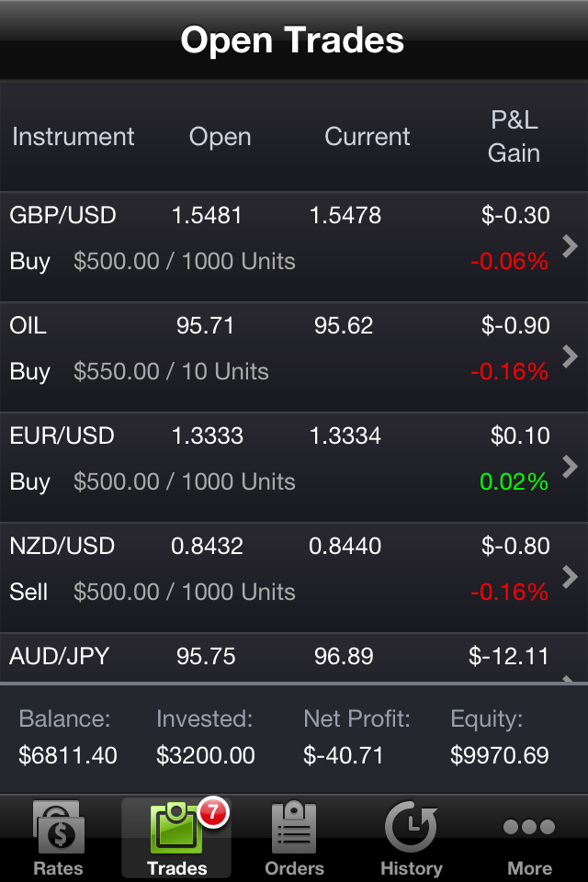Open the Orders clipboard icon
This screenshot has height=882, width=588.
click(x=294, y=827)
